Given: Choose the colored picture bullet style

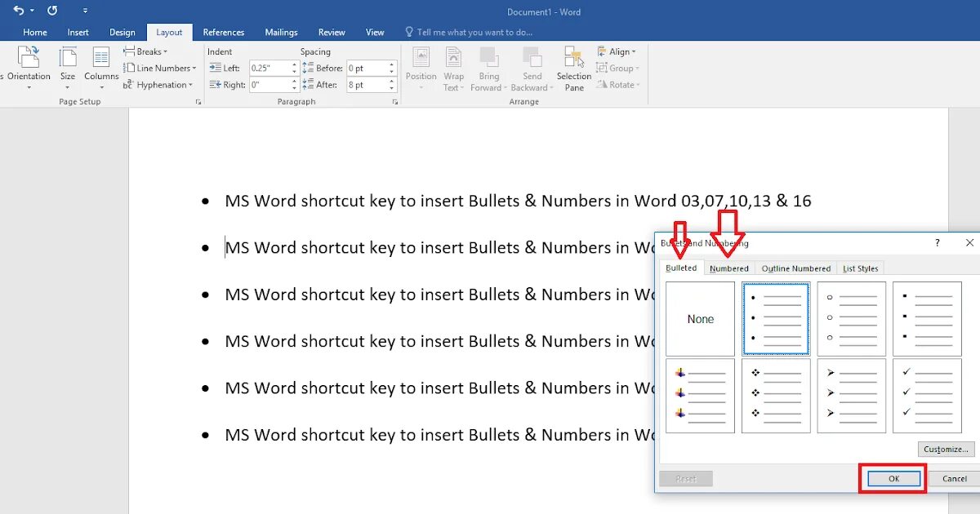Looking at the screenshot, I should coord(701,396).
